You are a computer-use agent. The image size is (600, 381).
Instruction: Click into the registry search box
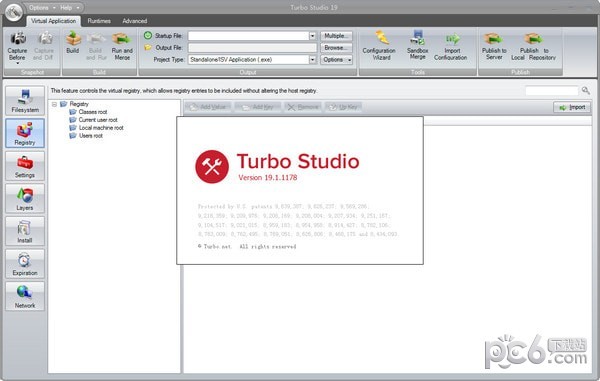tap(551, 91)
